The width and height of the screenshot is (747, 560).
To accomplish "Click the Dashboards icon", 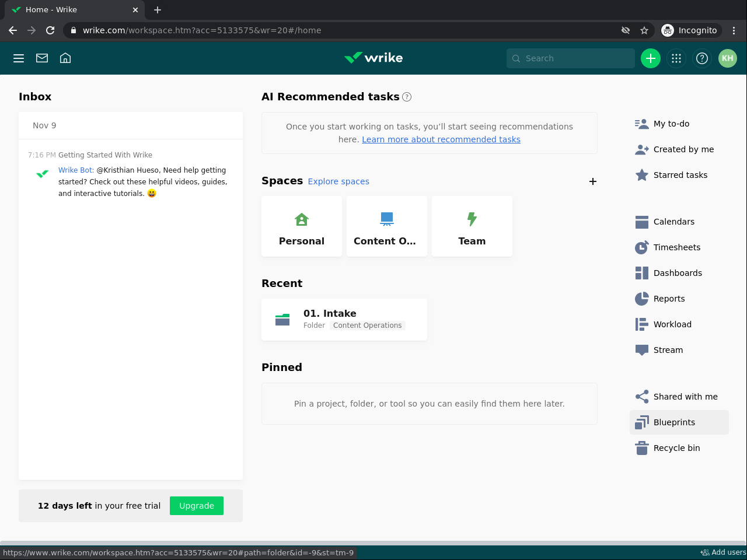I will pyautogui.click(x=642, y=273).
